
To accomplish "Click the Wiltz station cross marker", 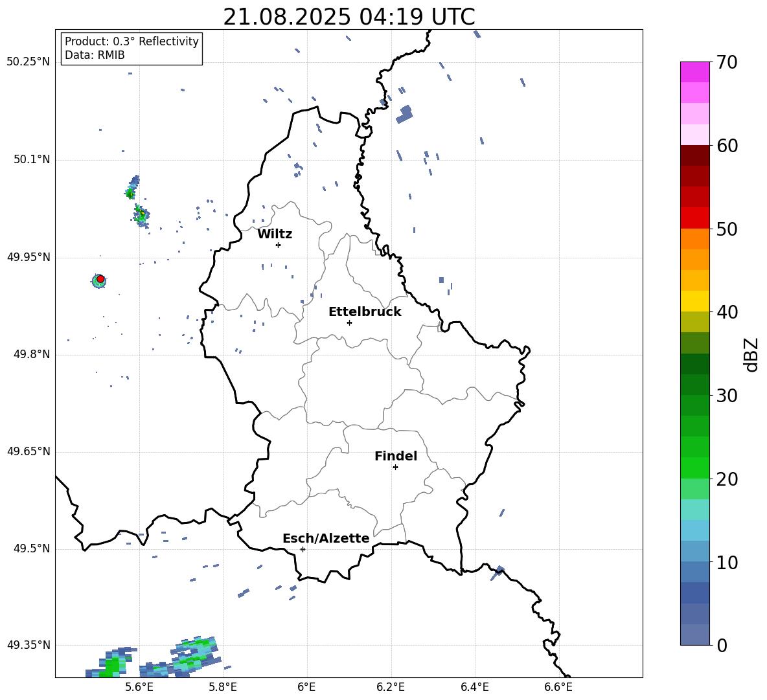I will [x=278, y=245].
